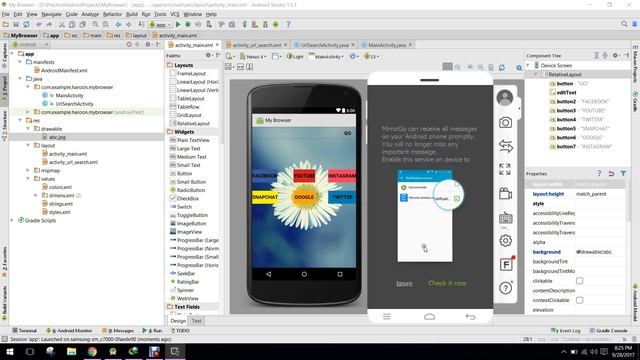Switch to the Text editor tab
Screen dimensions: 640x360
(x=196, y=321)
